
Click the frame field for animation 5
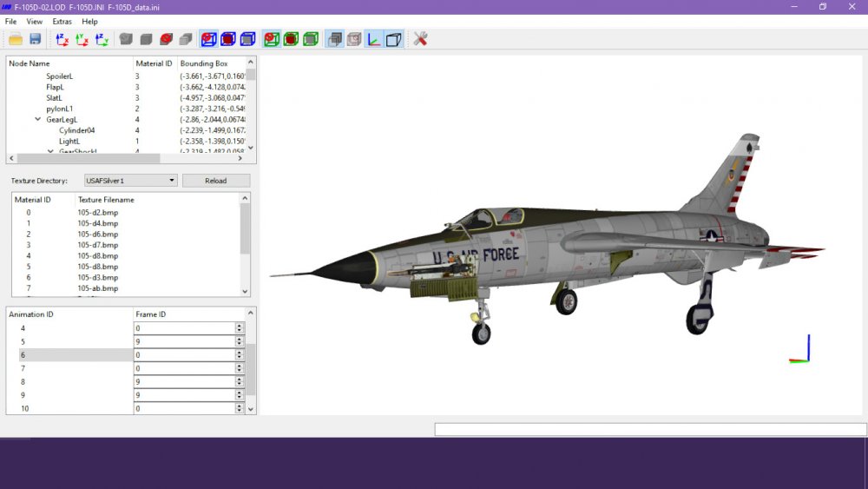184,341
